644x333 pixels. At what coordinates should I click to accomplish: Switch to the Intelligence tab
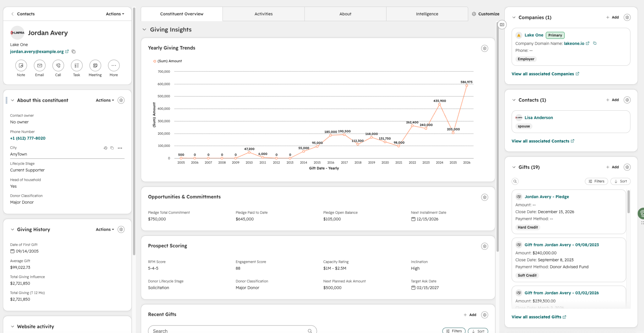click(x=427, y=14)
